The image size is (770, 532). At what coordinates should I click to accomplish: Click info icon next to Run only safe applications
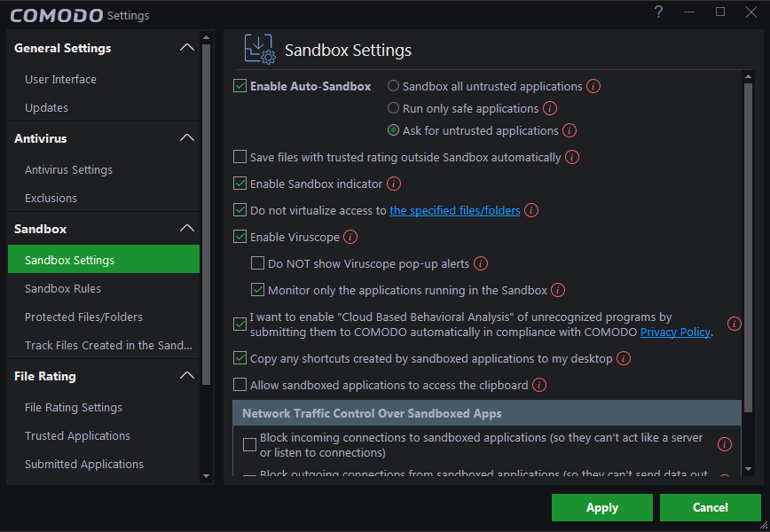(550, 109)
